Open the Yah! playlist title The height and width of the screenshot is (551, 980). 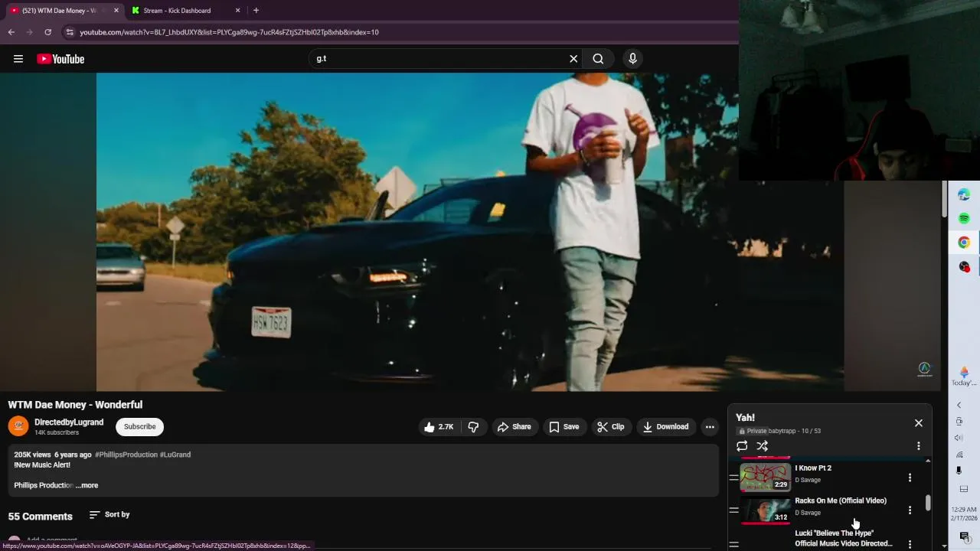(745, 418)
